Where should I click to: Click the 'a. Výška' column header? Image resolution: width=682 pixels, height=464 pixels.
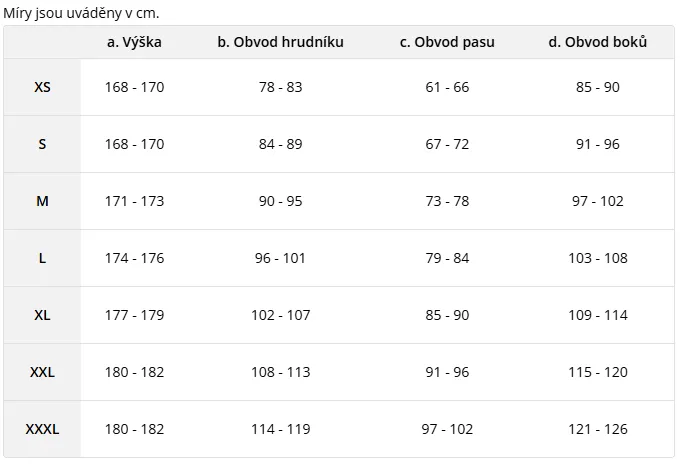pos(134,42)
